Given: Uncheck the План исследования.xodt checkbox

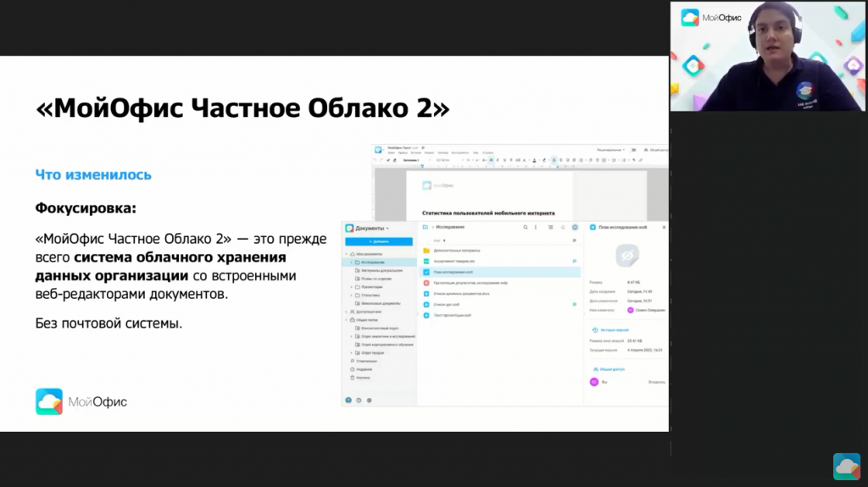Looking at the screenshot, I should point(426,272).
